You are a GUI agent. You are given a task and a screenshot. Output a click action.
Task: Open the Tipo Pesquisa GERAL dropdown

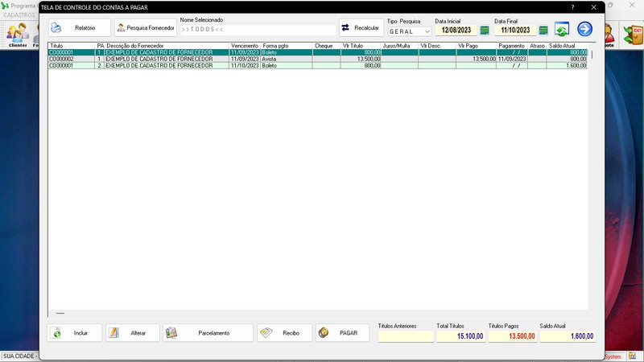410,31
